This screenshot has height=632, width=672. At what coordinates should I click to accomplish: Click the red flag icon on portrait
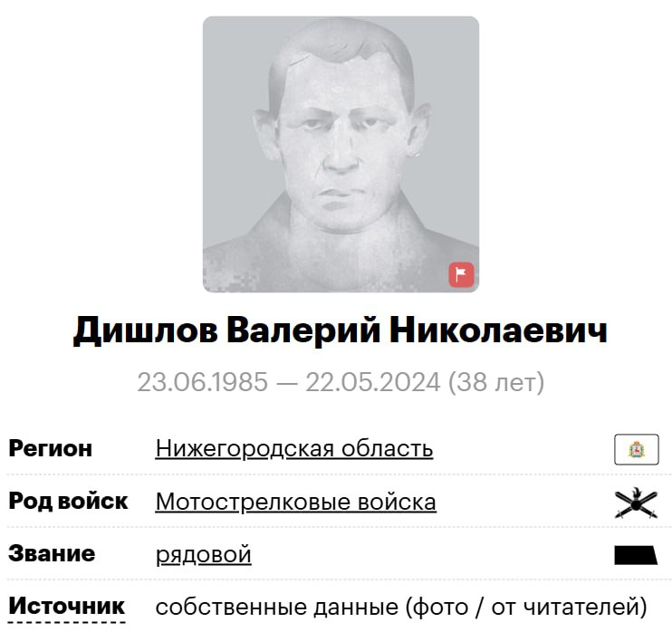(x=461, y=274)
